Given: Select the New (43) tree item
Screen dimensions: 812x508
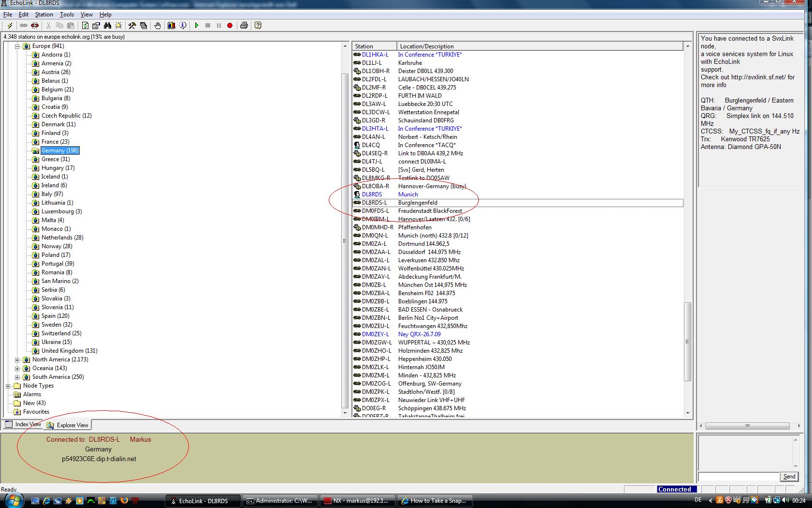Looking at the screenshot, I should (x=34, y=403).
